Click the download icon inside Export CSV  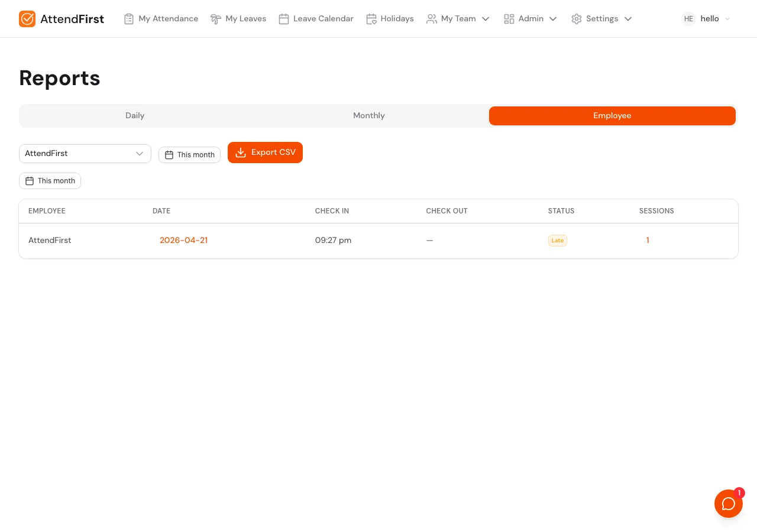[241, 153]
